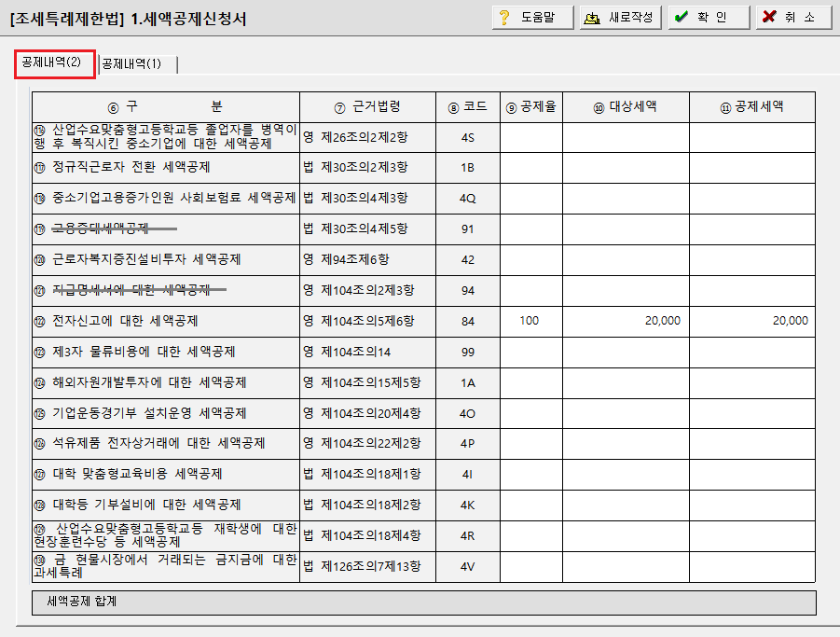The height and width of the screenshot is (637, 840).
Task: Select row 산업수요맞춤형고등학교등 졸업자를 병역이행 후 복직
Action: click(166, 137)
